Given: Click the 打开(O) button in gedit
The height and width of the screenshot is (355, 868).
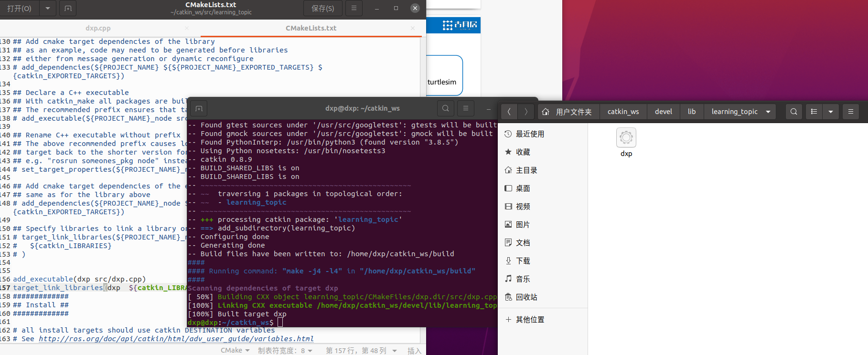Looking at the screenshot, I should [x=19, y=8].
